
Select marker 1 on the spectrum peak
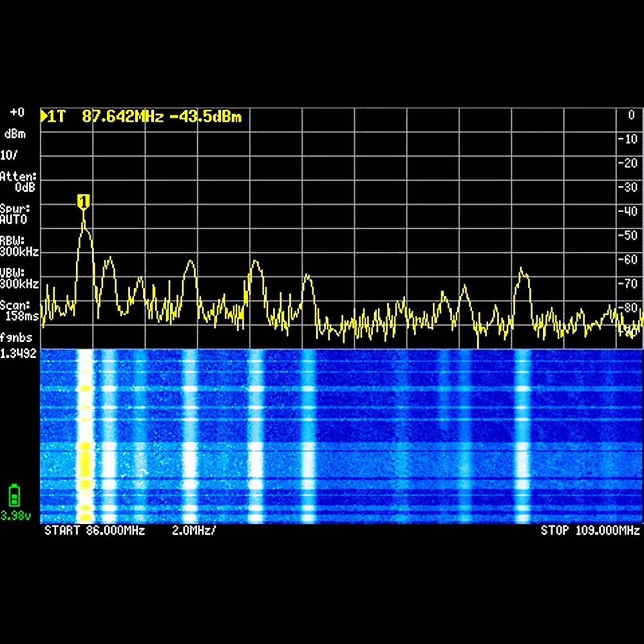(83, 202)
